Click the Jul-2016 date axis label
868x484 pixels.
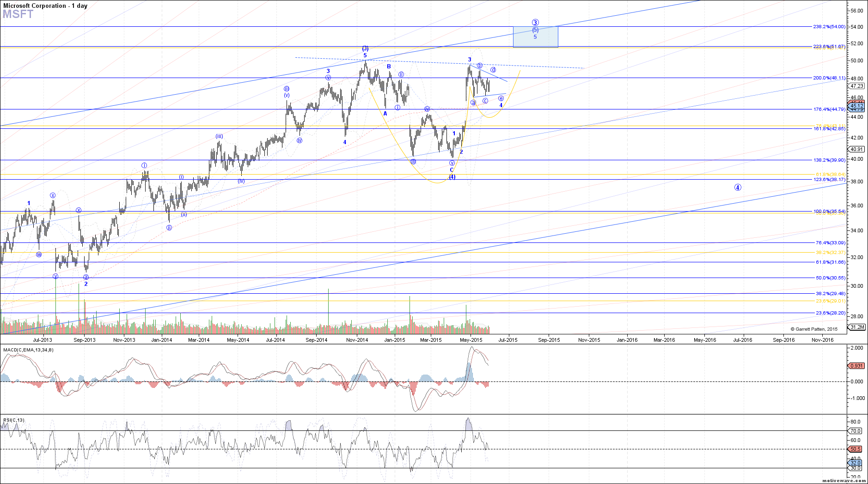point(743,340)
